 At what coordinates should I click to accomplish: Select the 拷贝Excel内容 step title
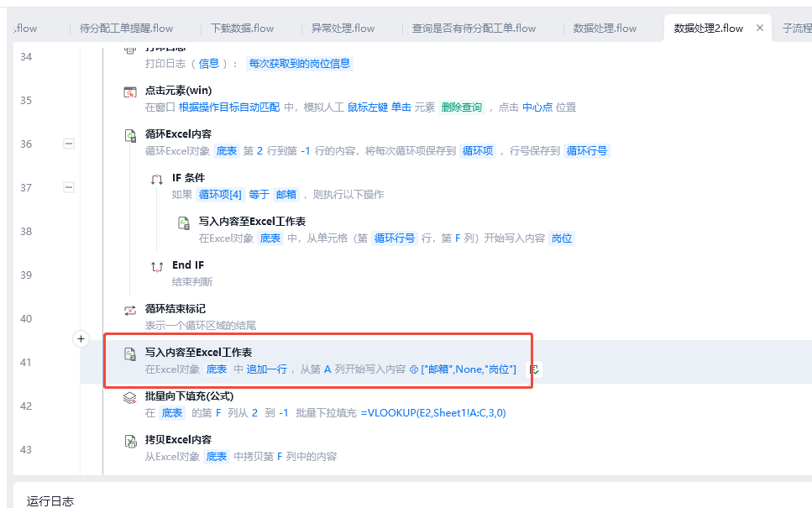(x=178, y=440)
